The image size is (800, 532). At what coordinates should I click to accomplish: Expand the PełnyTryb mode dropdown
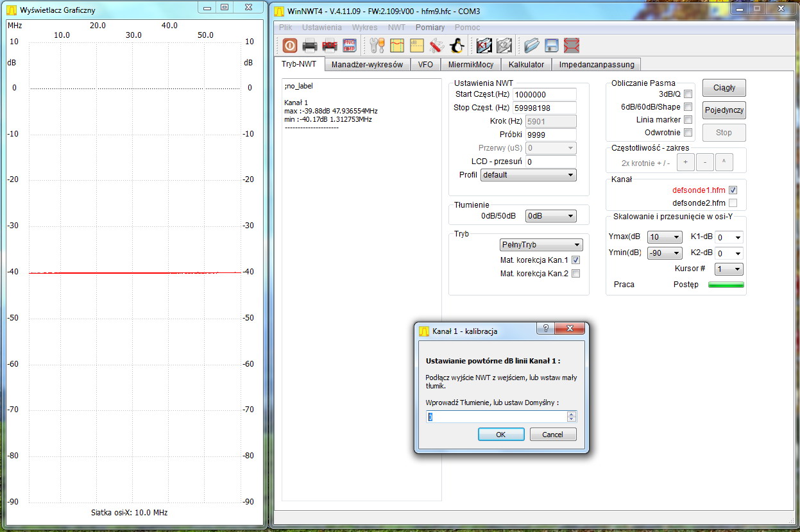[541, 245]
